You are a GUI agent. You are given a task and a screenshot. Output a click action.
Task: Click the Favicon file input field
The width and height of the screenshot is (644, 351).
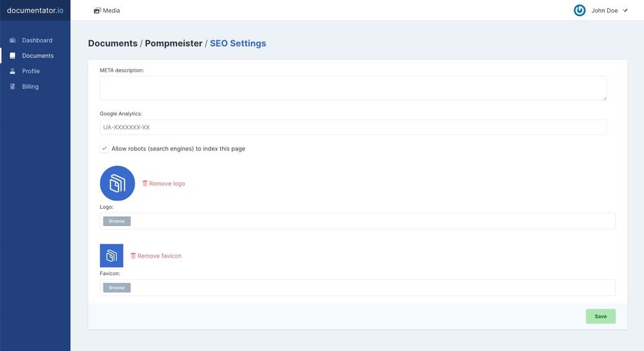pyautogui.click(x=358, y=288)
